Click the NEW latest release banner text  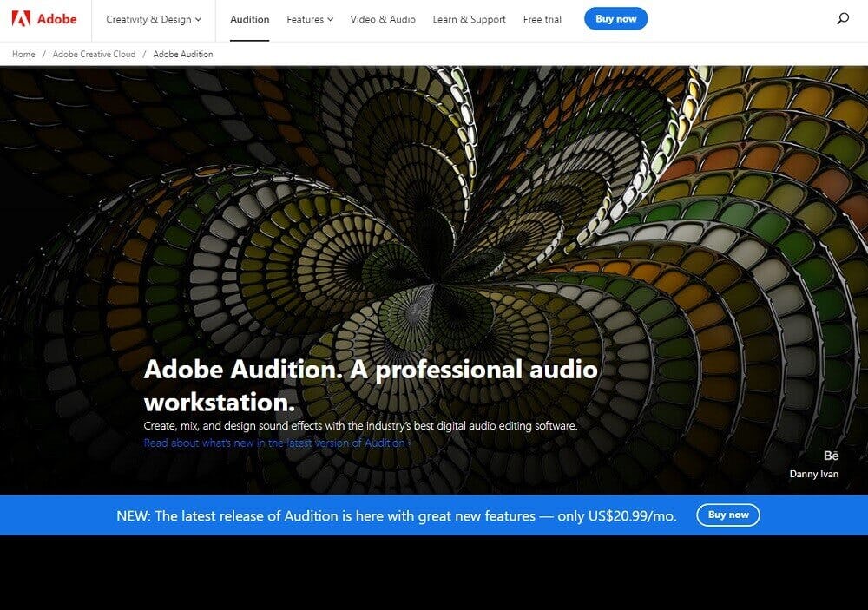click(396, 515)
